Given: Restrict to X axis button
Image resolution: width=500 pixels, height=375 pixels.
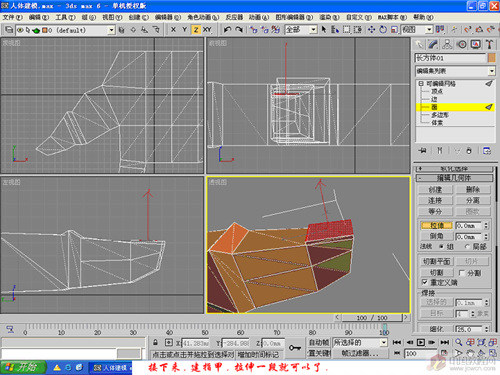Looking at the screenshot, I should click(173, 30).
